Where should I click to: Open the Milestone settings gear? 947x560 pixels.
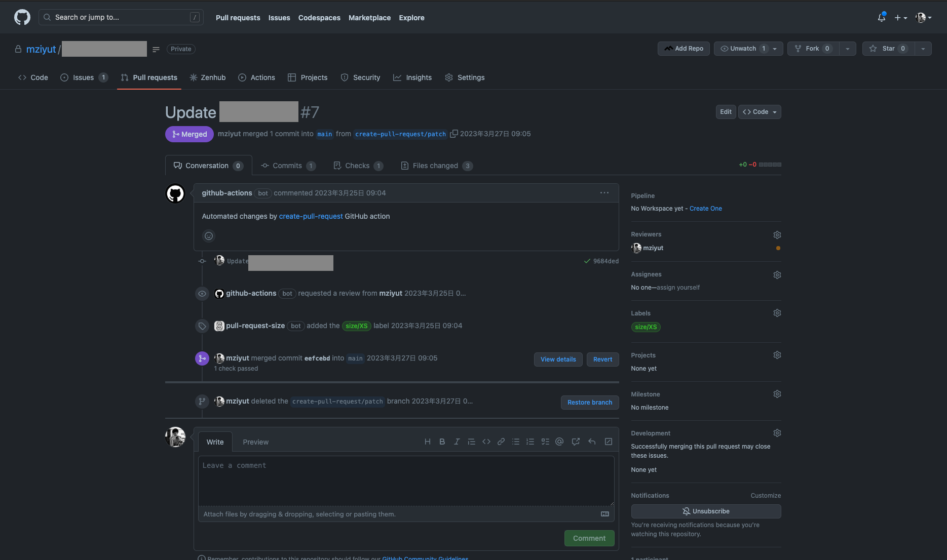pos(777,394)
